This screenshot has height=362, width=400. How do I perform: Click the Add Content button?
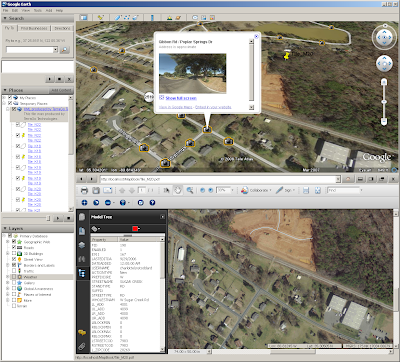61,90
